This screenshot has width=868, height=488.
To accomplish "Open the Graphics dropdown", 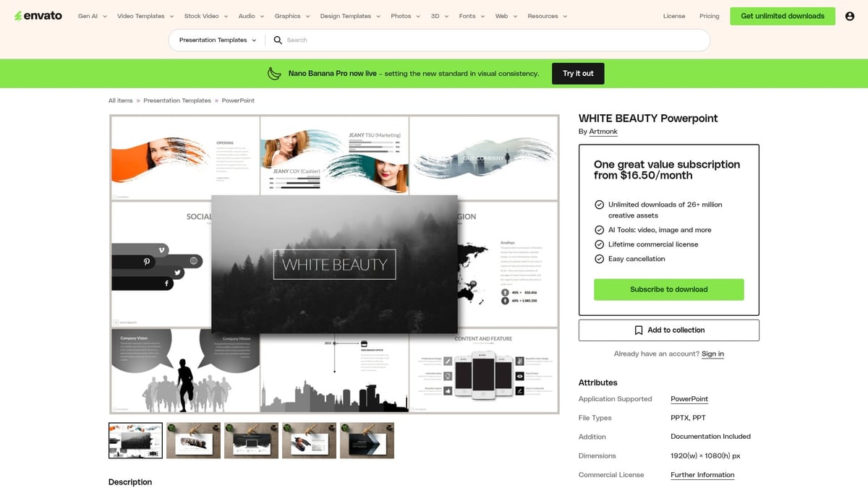I will point(289,15).
